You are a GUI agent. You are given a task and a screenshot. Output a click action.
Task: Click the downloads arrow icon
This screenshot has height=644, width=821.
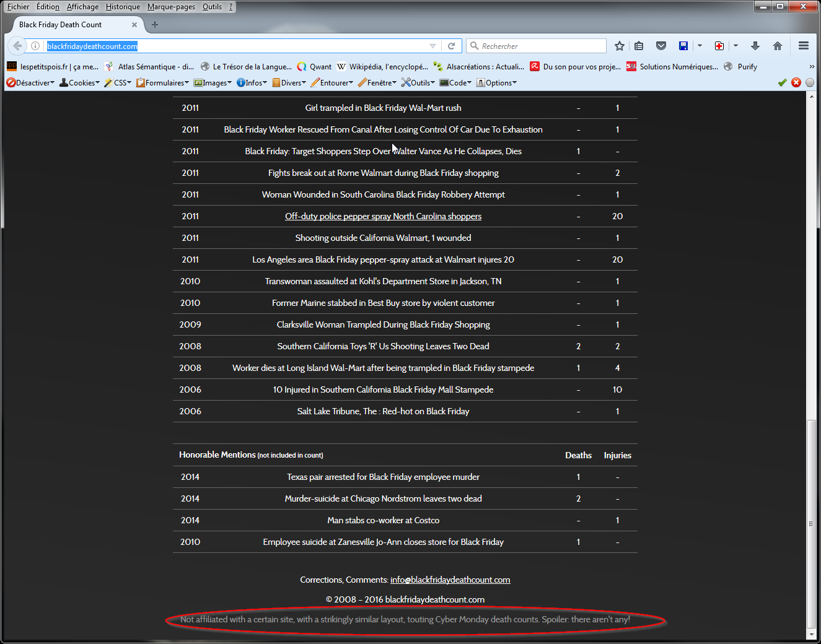[755, 46]
